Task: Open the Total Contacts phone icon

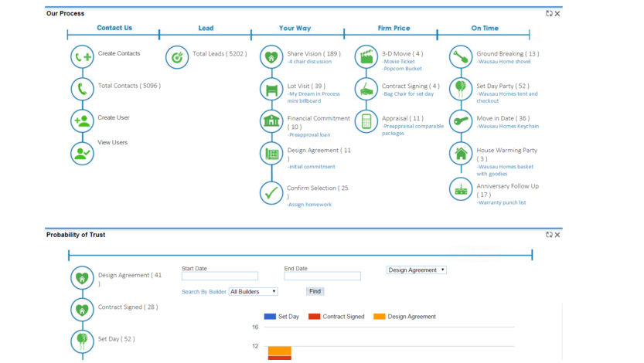Action: pyautogui.click(x=82, y=89)
